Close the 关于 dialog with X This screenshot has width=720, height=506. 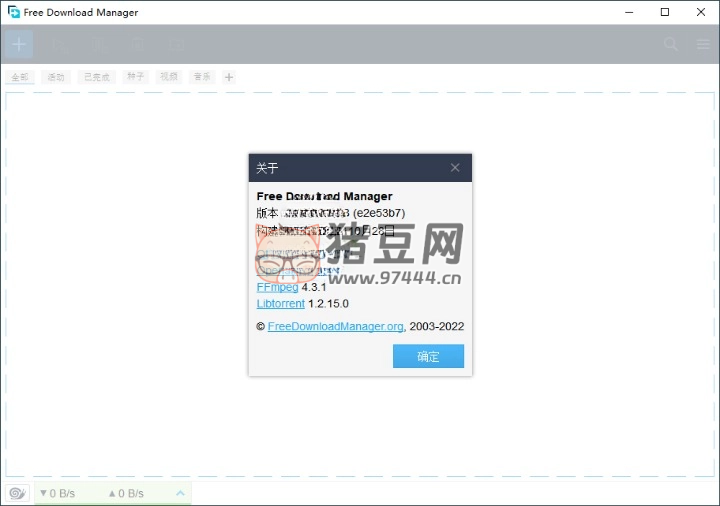pos(455,168)
